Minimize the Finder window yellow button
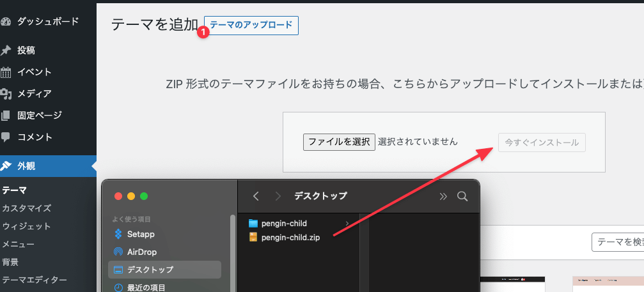Viewport: 644px width, 292px height. 131,196
